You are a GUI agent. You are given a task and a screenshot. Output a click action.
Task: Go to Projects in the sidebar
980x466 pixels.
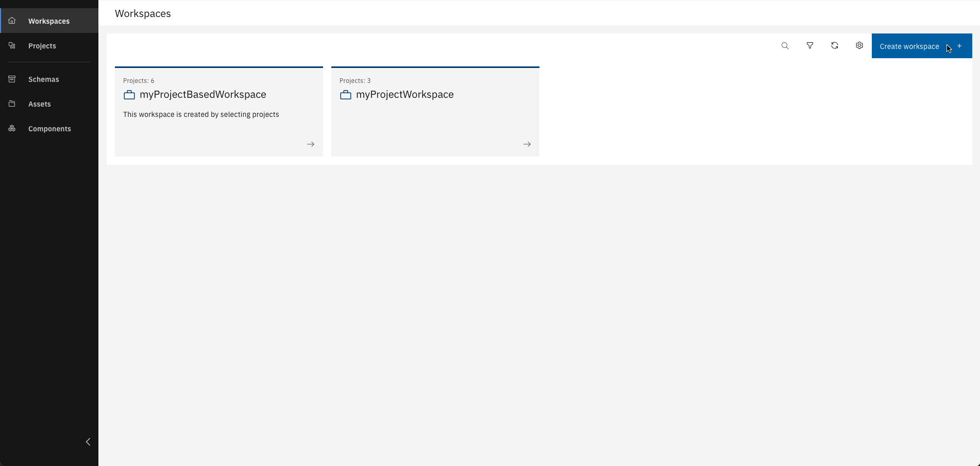click(x=42, y=46)
